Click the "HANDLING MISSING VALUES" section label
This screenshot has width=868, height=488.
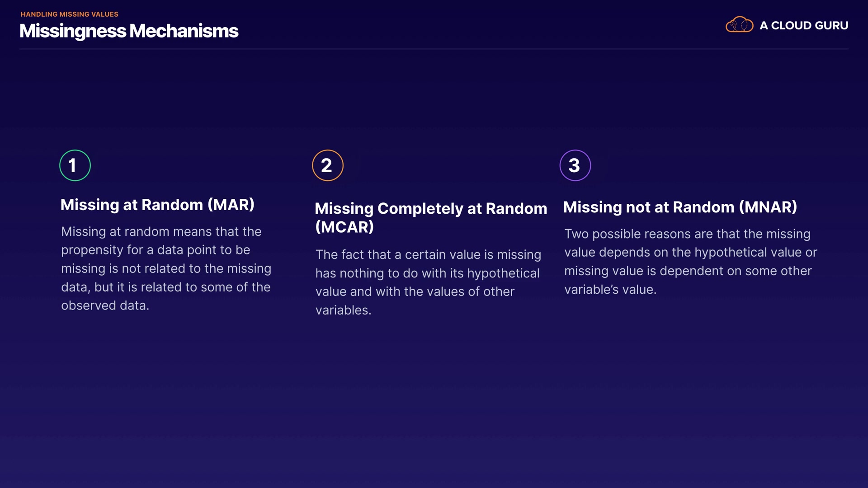(69, 14)
